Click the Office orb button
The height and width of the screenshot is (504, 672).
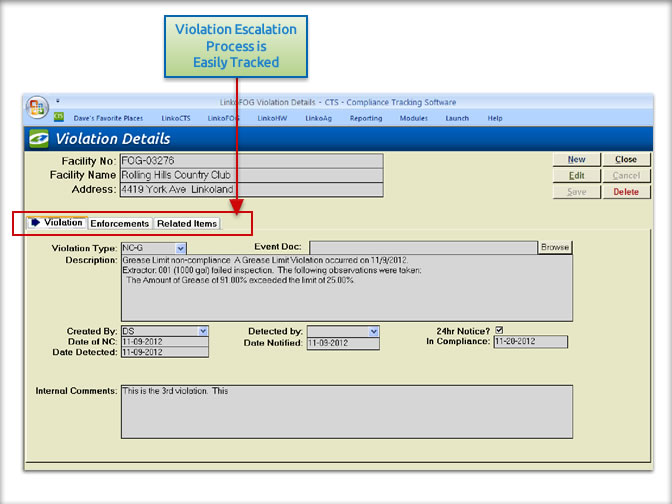pyautogui.click(x=37, y=107)
